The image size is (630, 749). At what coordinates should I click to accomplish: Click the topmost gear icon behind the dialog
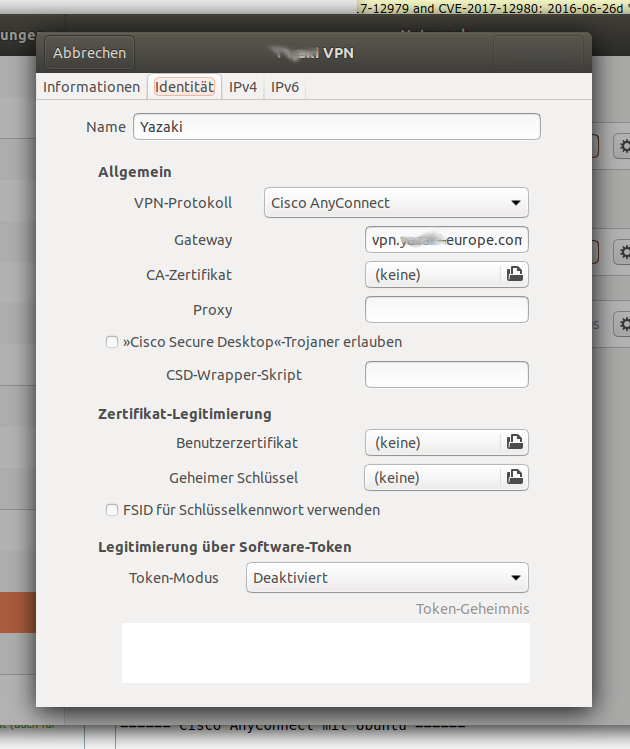tap(624, 147)
